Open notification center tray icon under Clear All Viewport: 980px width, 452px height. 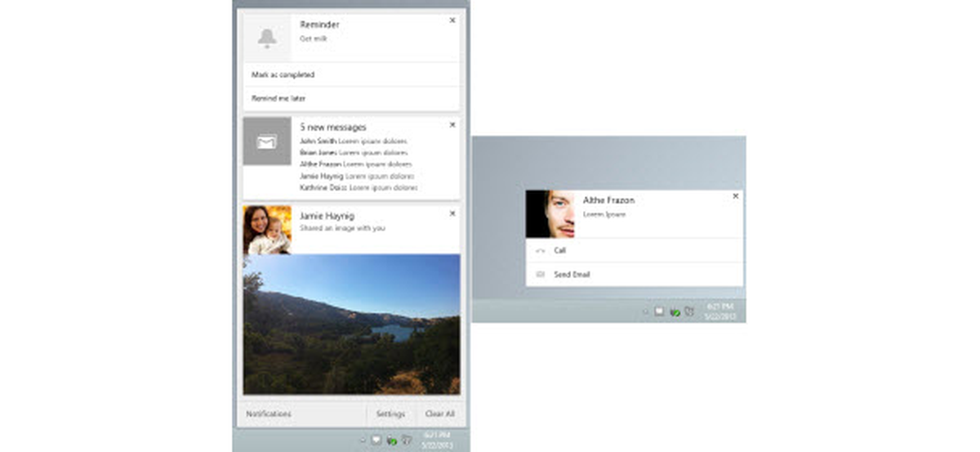click(376, 440)
